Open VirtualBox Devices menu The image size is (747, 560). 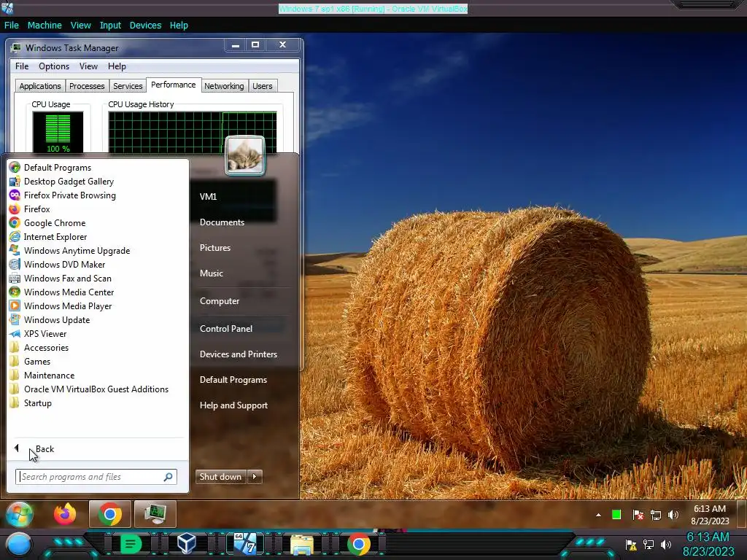click(x=145, y=26)
